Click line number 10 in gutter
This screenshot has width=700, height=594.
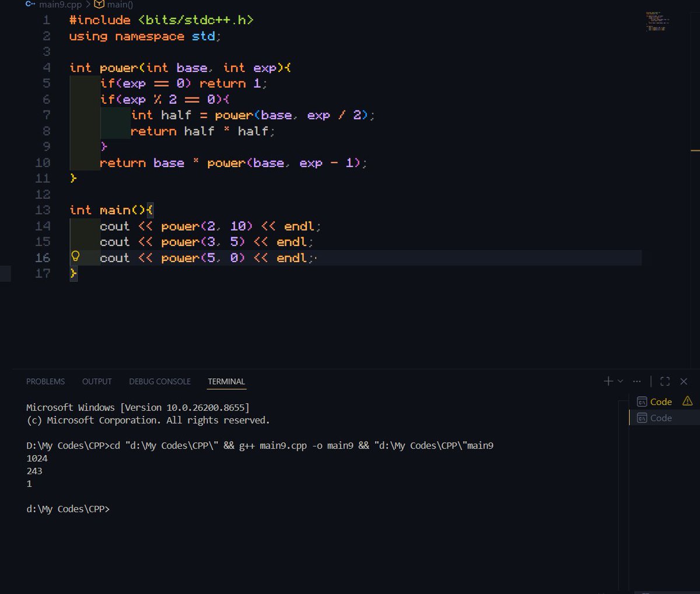(43, 163)
